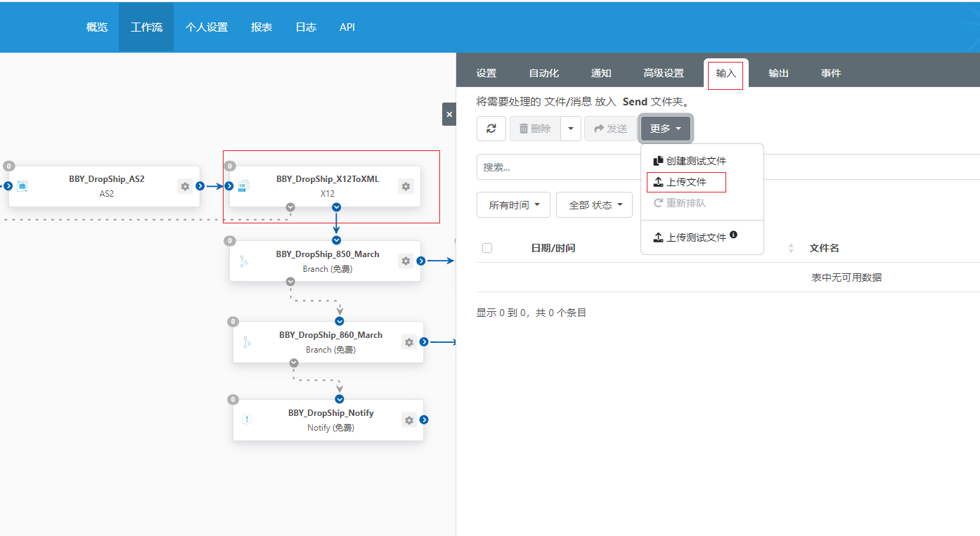
Task: Open gear settings on BBY_DropShip_X12ToXML connector
Action: (406, 186)
